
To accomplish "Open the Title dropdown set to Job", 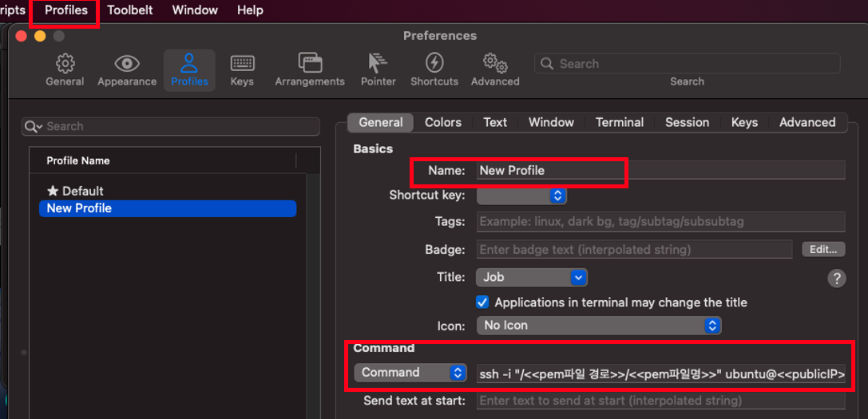I will click(x=532, y=277).
